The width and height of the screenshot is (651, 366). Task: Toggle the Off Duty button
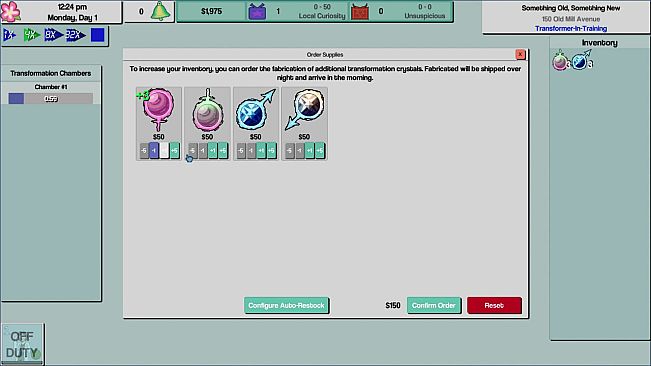22,344
